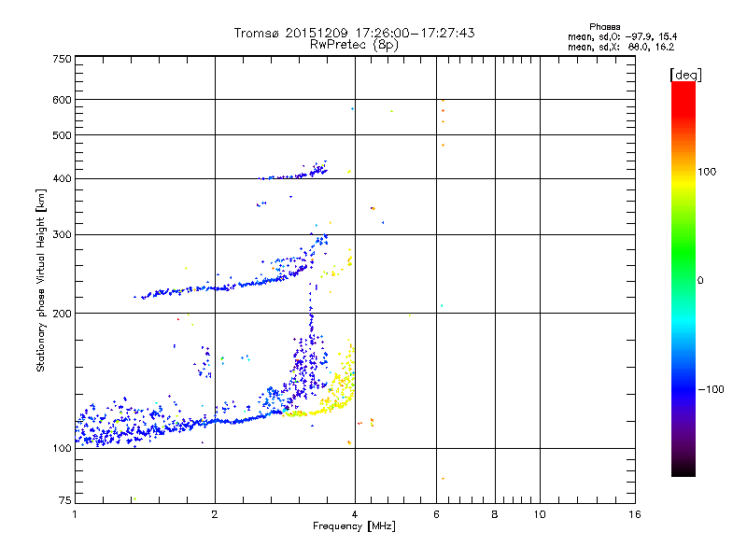Click the x-axis label "2"
The image size is (747, 560).
tap(215, 514)
